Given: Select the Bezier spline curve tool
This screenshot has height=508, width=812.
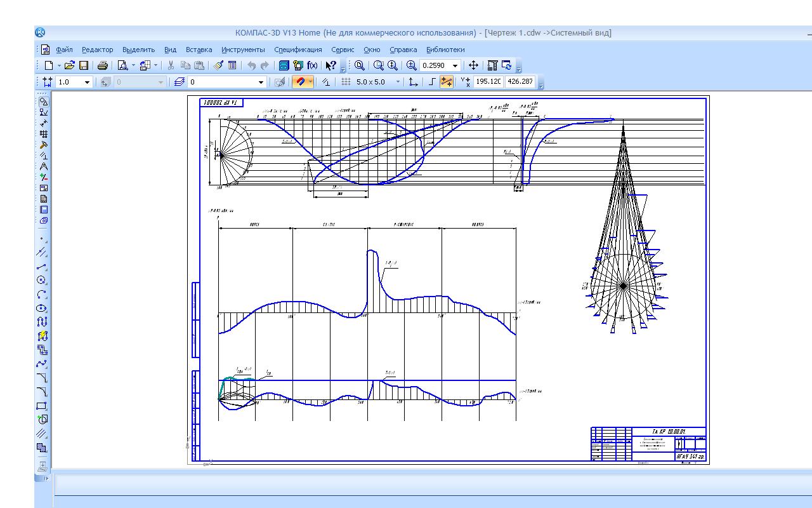Looking at the screenshot, I should coord(43,364).
